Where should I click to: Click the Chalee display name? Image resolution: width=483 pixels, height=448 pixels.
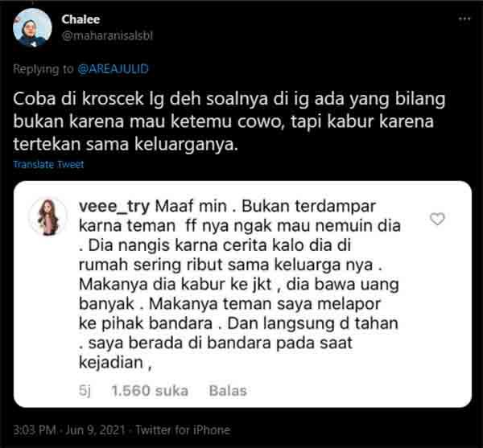(x=80, y=19)
